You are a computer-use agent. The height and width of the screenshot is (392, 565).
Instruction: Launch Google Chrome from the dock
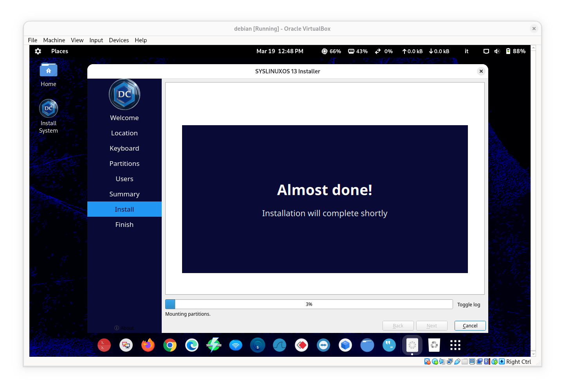(x=170, y=345)
